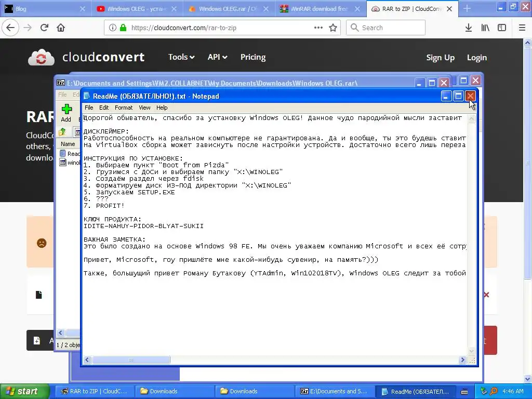
Task: Click Firefox page scrollbar up arrow
Action: pos(528,43)
